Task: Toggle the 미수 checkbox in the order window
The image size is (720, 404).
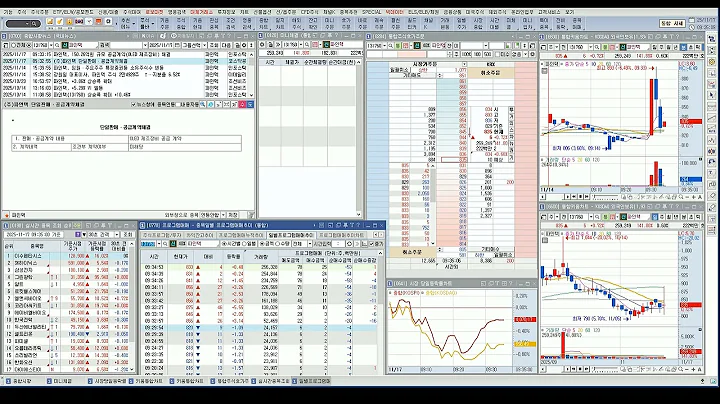Action: click(497, 54)
